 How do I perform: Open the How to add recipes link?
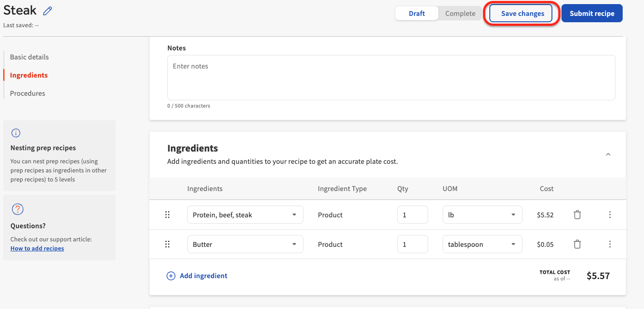point(37,249)
